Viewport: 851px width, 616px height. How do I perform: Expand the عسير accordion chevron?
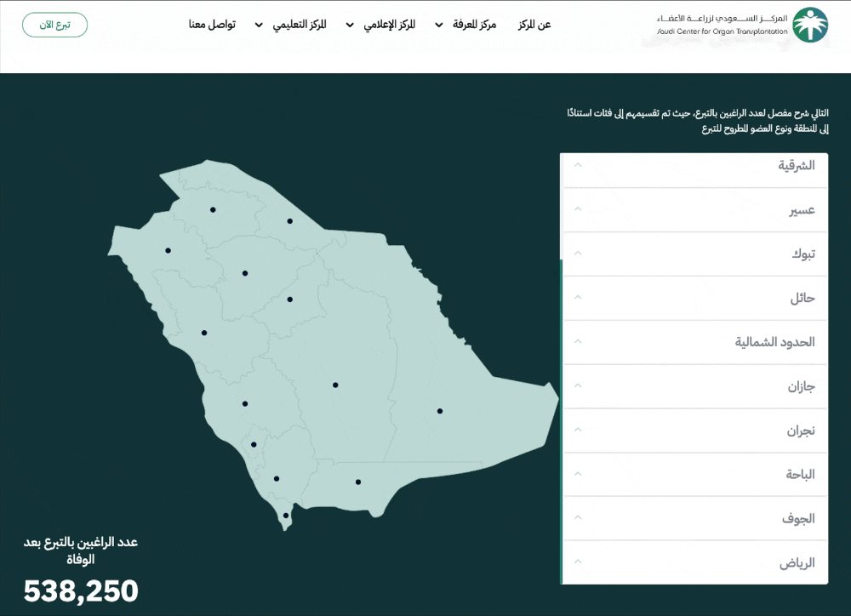[x=578, y=209]
